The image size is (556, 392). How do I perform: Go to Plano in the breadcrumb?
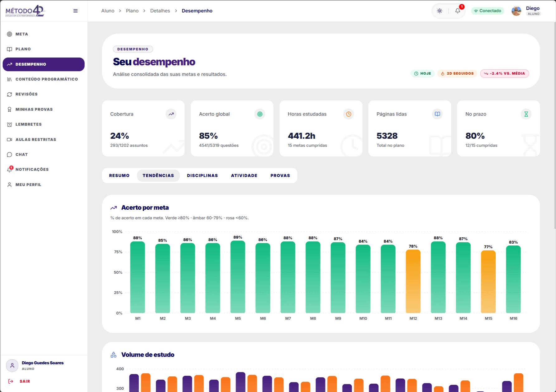pos(132,11)
